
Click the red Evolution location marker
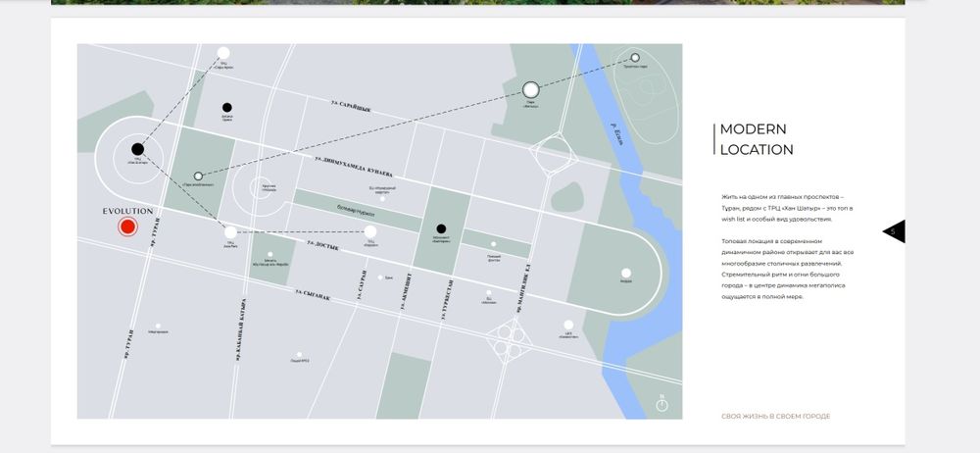[x=127, y=226]
